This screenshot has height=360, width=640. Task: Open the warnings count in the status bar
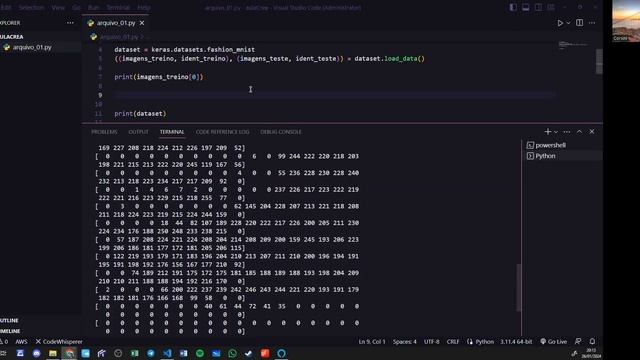[4, 342]
